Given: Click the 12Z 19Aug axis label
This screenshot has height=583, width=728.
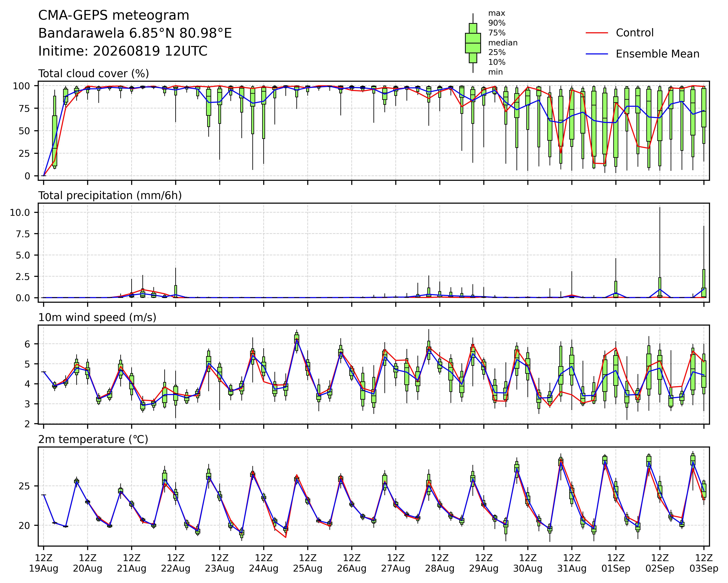Looking at the screenshot, I should point(44,563).
